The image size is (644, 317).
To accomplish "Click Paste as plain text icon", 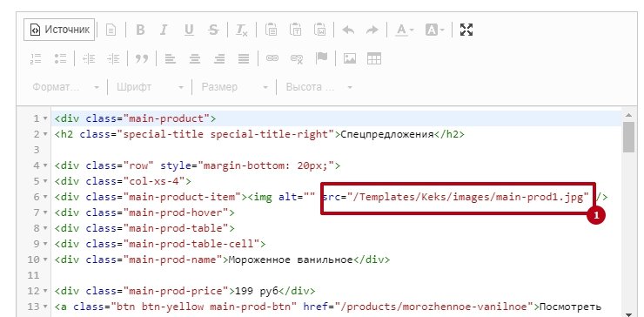I will pyautogui.click(x=295, y=30).
